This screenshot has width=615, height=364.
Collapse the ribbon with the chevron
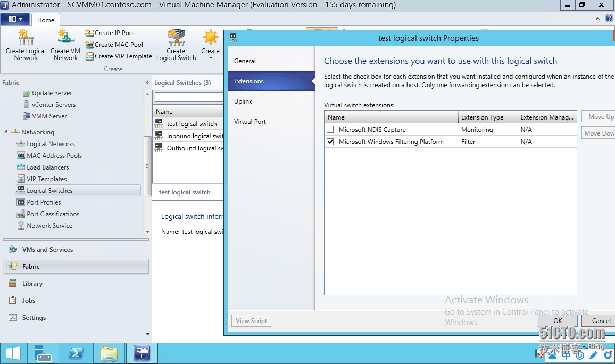coord(597,19)
